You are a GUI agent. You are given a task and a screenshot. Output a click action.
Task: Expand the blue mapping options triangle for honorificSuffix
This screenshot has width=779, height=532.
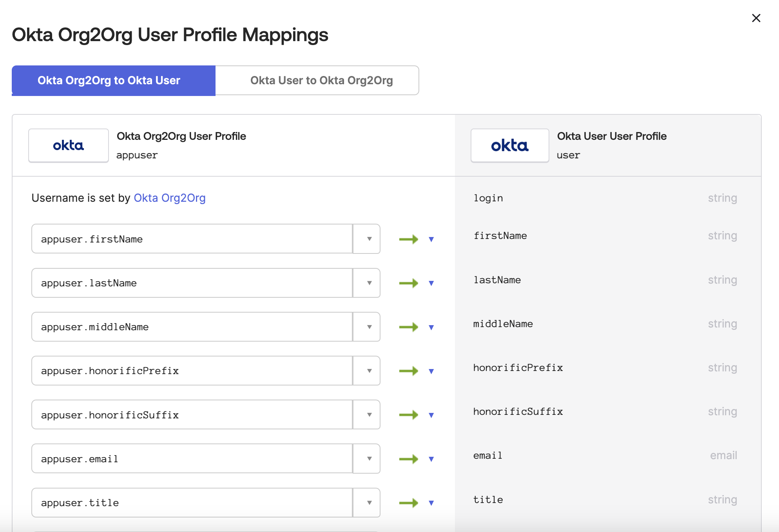pos(431,415)
